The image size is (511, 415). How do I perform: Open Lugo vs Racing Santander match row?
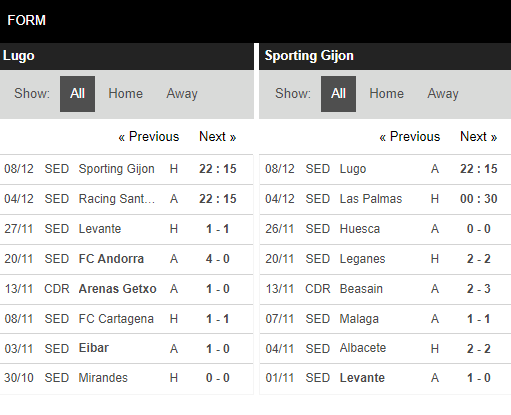pyautogui.click(x=127, y=199)
